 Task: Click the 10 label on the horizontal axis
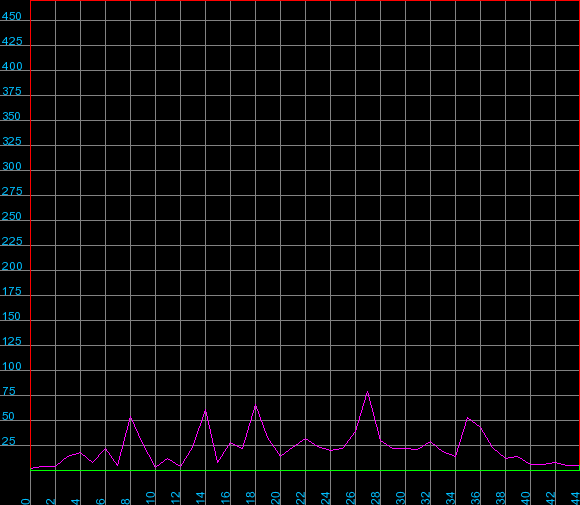pyautogui.click(x=151, y=498)
